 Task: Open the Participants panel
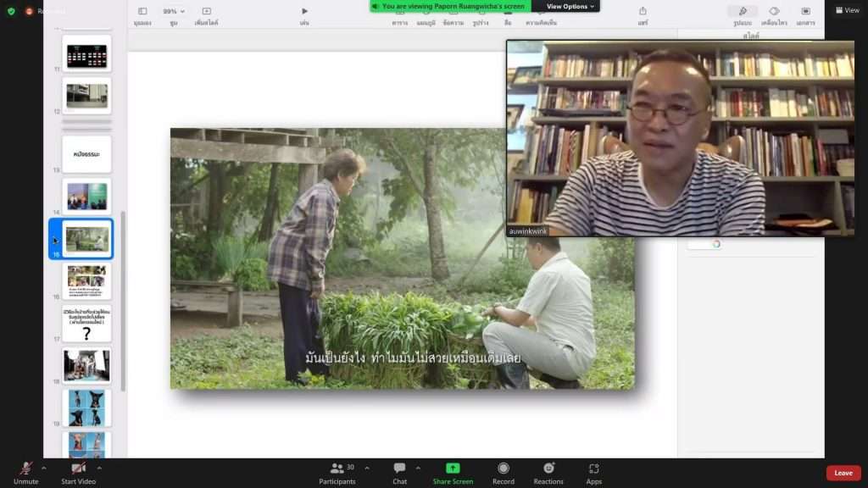click(x=337, y=474)
